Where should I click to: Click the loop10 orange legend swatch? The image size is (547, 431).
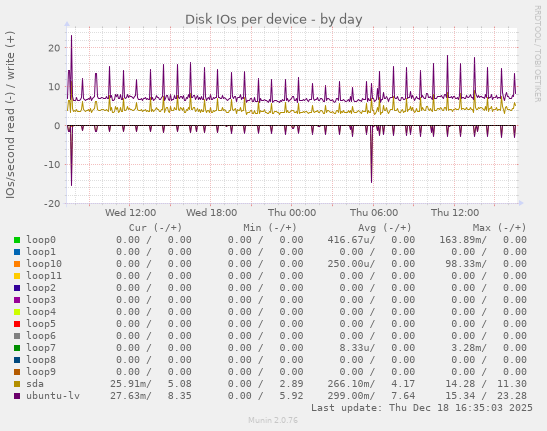coord(17,264)
